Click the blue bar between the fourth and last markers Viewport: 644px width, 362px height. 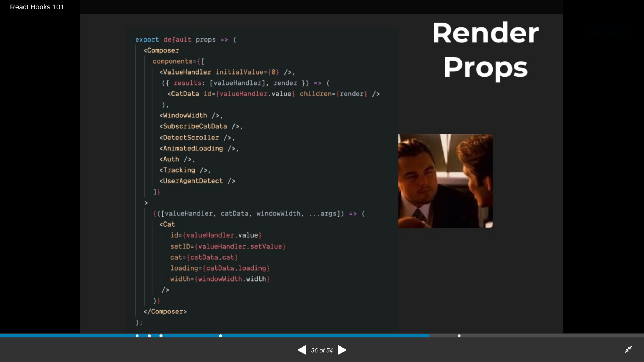pos(322,336)
